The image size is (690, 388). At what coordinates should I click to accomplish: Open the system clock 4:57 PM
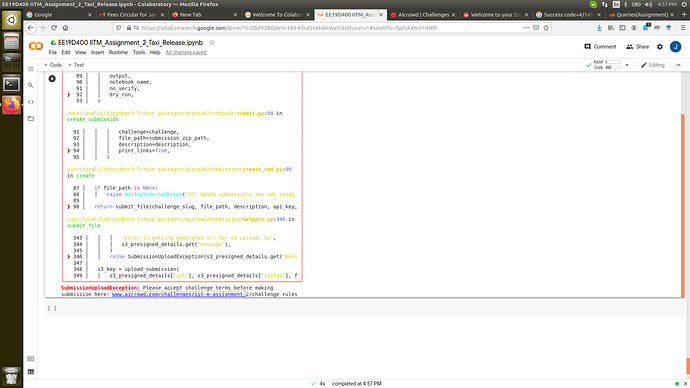pos(667,4)
